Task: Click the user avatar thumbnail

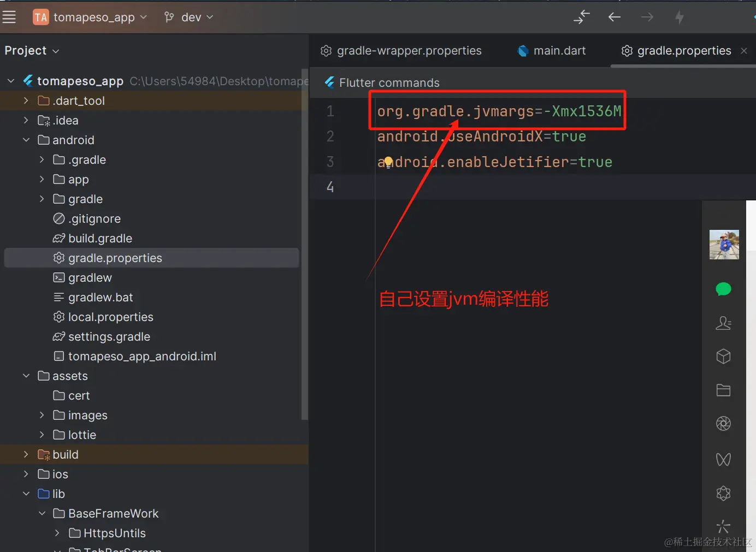Action: [724, 245]
